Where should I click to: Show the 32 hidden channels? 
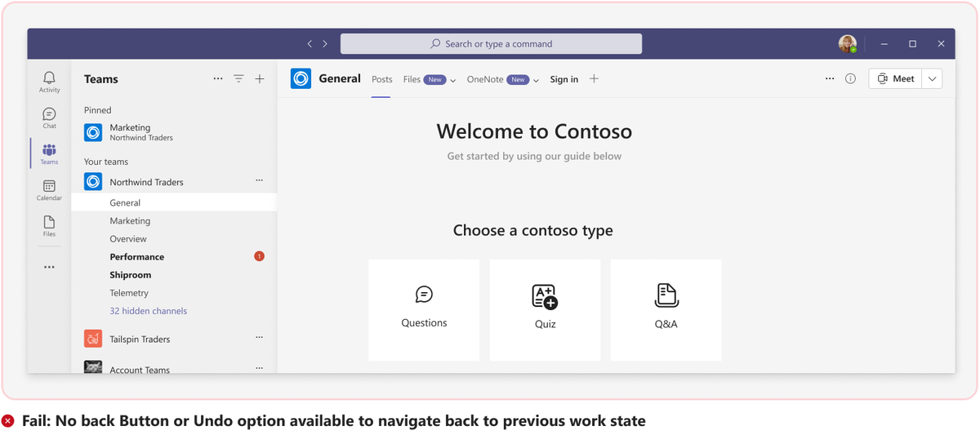pos(149,311)
